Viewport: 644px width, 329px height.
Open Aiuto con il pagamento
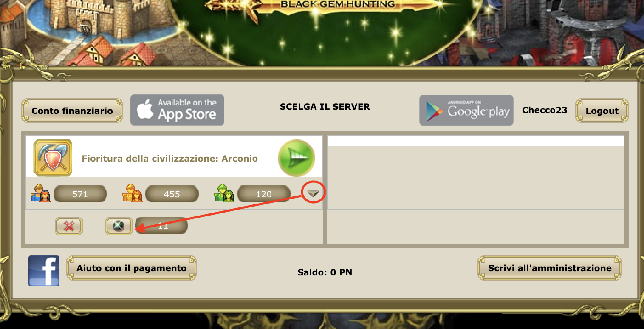pyautogui.click(x=132, y=268)
